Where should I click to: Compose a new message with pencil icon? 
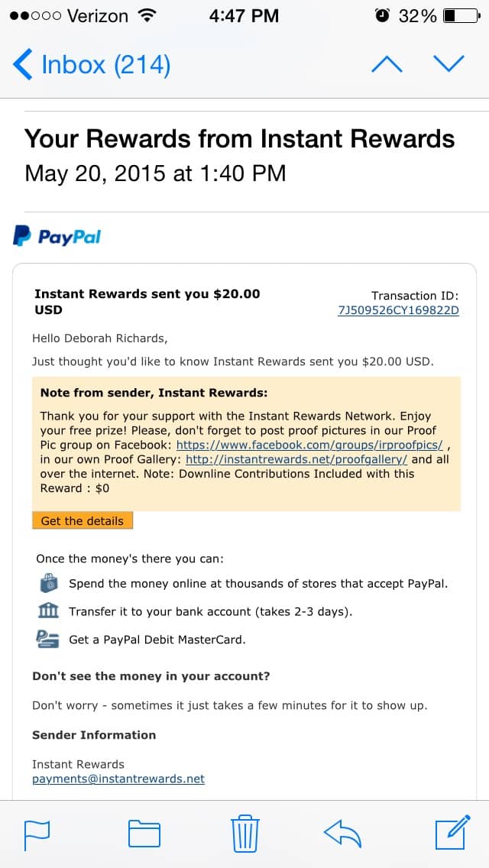click(x=453, y=832)
